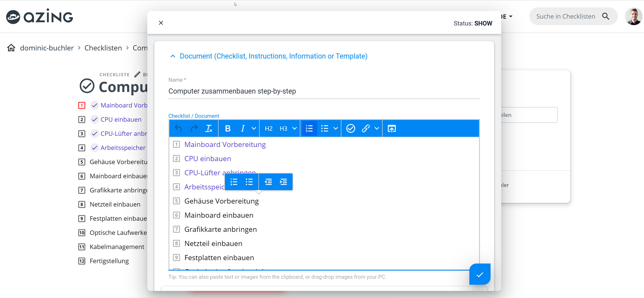Expand heading options arrow after H3

click(x=294, y=128)
